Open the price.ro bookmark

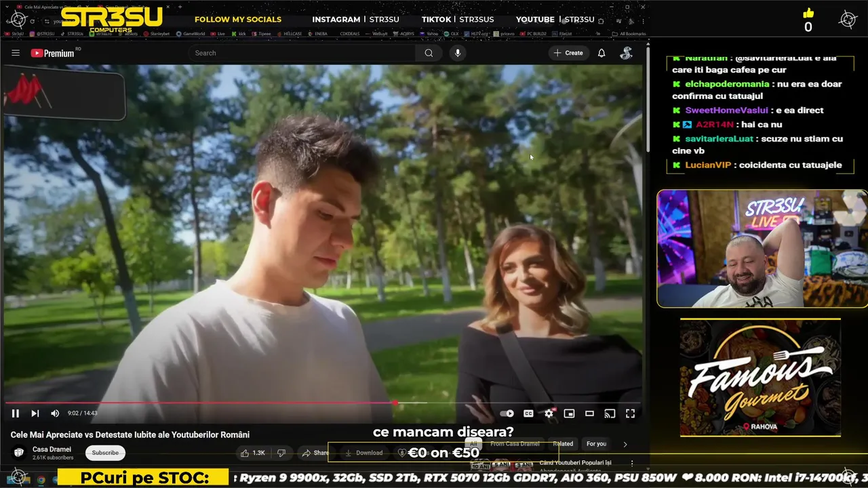504,33
